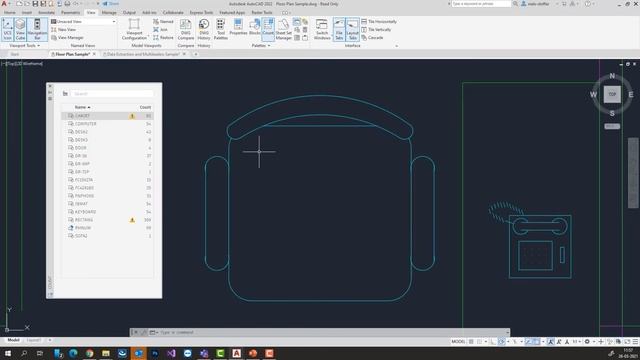This screenshot has width=640, height=360.
Task: Open the Properties palette
Action: pyautogui.click(x=238, y=27)
